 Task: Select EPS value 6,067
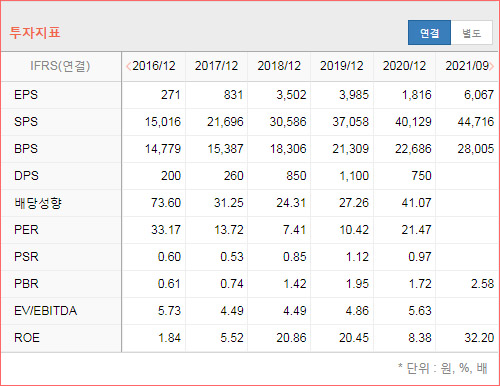click(479, 95)
